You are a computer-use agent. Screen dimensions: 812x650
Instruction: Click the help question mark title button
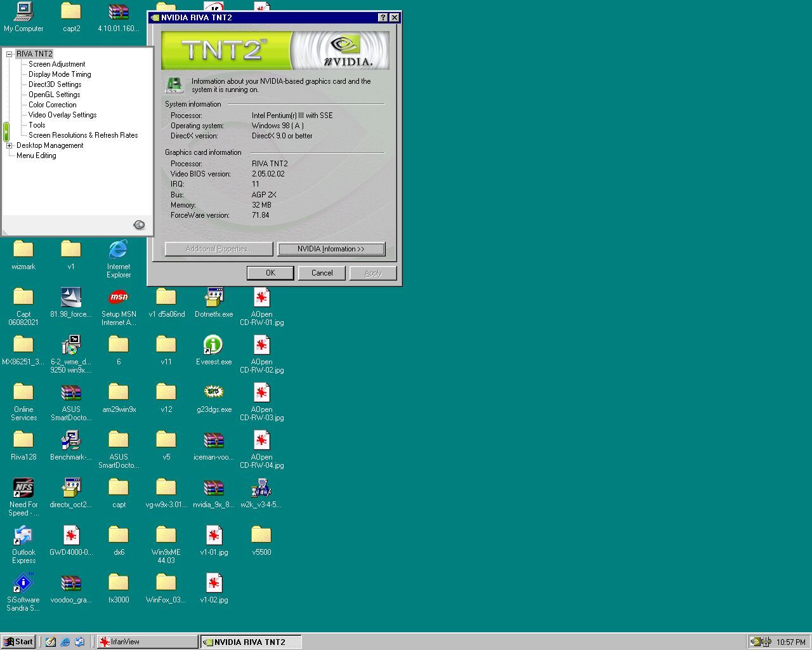click(x=383, y=18)
